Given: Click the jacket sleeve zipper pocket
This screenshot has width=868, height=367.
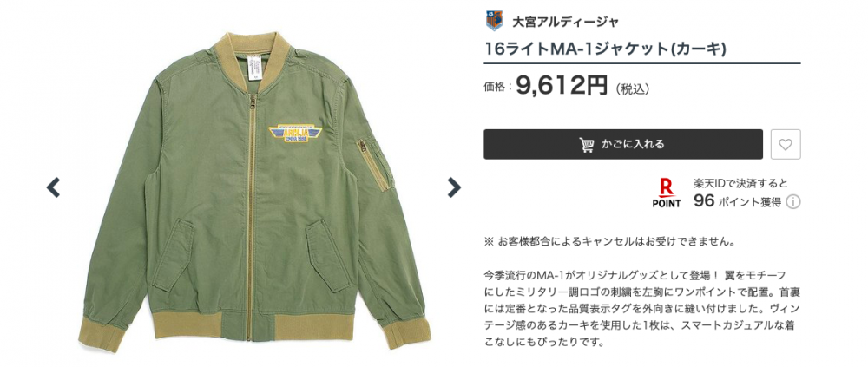Looking at the screenshot, I should (372, 163).
